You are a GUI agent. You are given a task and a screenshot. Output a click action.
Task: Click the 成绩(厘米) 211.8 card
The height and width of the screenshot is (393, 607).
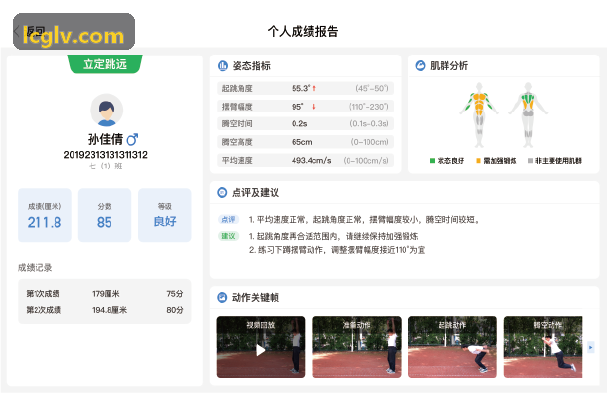45,215
